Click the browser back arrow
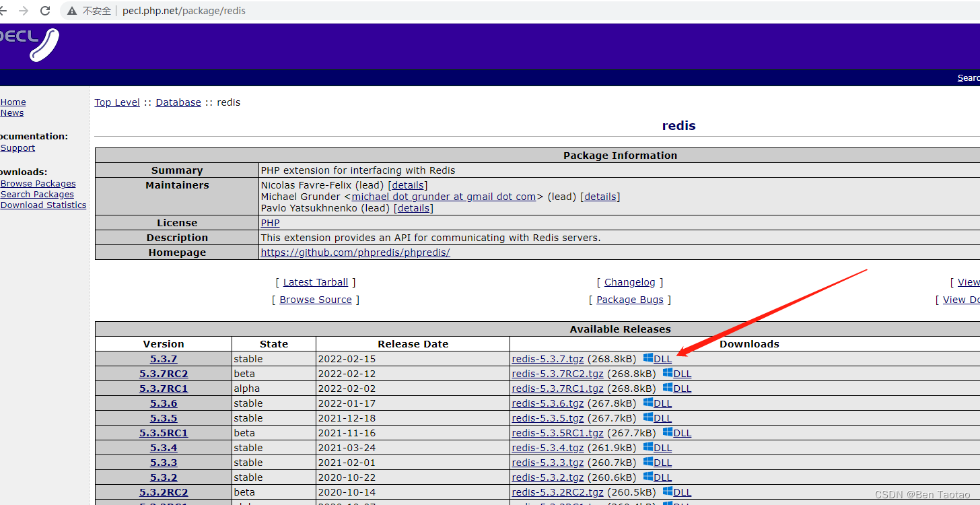The width and height of the screenshot is (980, 505). coord(4,10)
